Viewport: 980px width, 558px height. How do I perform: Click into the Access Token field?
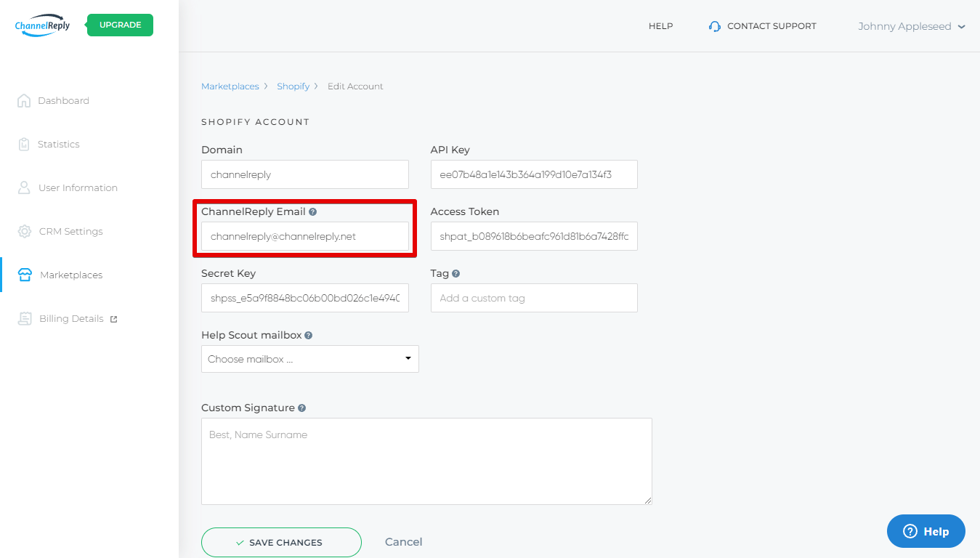pyautogui.click(x=534, y=236)
